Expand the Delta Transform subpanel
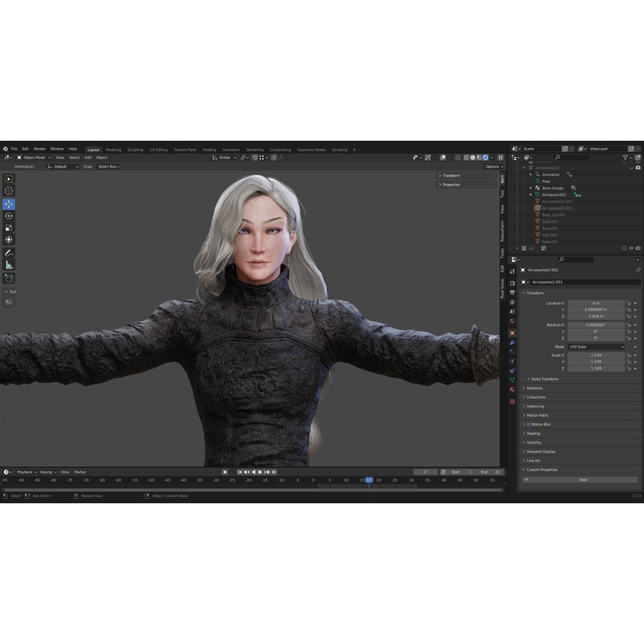 pos(544,379)
